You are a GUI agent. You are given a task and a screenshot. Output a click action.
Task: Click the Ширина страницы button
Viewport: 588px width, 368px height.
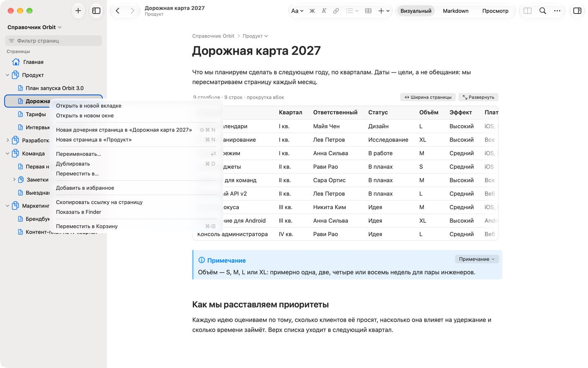click(x=428, y=97)
